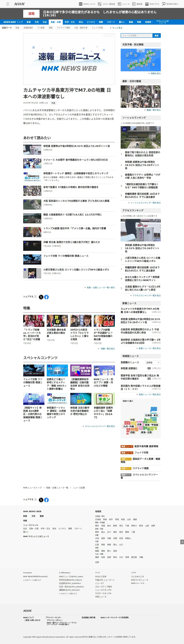Screen dimensions: 184x644
Task: Open 日本製鉄 橋本会長 feature card
Action: pos(57,328)
